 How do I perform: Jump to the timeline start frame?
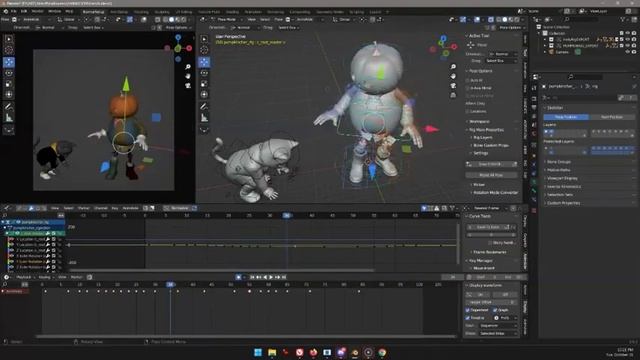[x=252, y=277]
